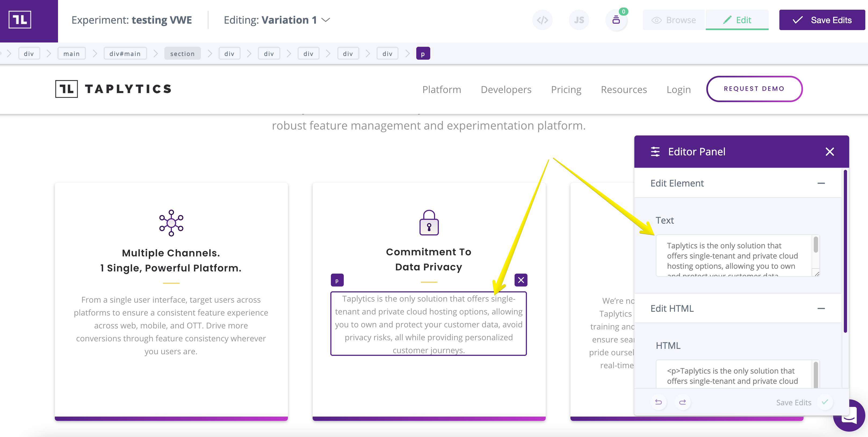The image size is (868, 437).
Task: Select the first div breadcrumb before main
Action: (29, 53)
